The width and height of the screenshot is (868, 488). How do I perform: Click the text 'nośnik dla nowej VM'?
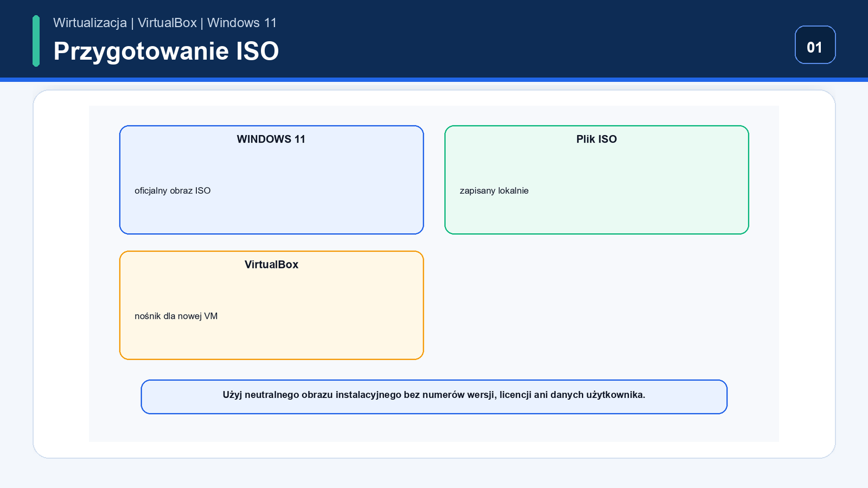176,316
